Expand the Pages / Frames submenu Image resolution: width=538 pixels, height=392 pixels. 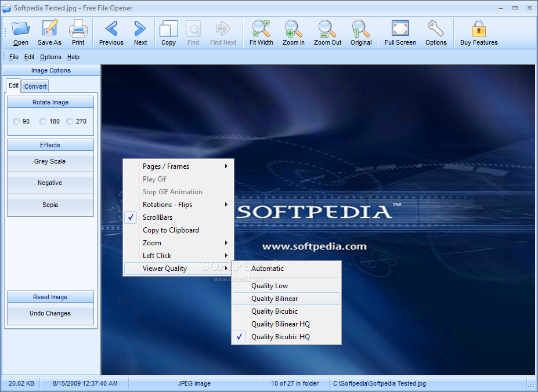(x=178, y=166)
